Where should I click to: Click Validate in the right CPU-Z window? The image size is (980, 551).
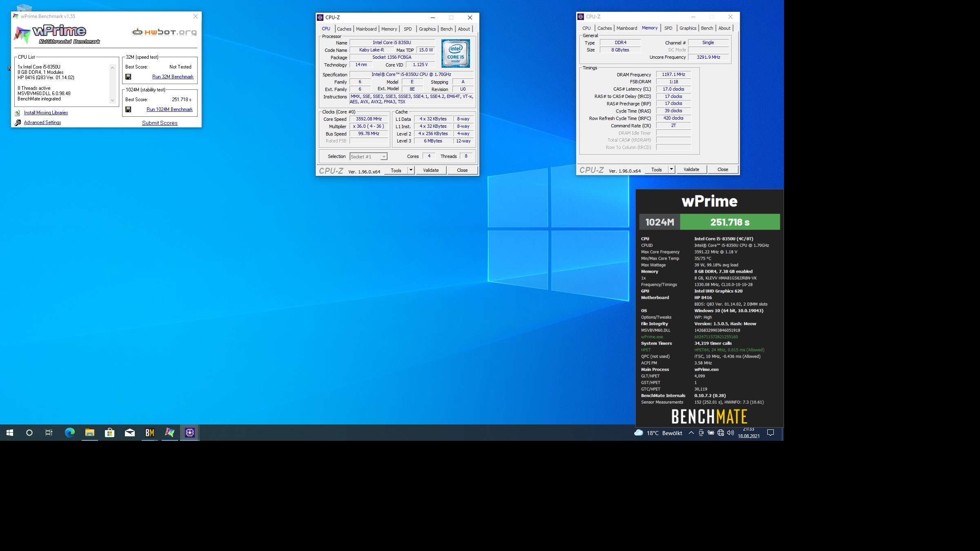[691, 169]
